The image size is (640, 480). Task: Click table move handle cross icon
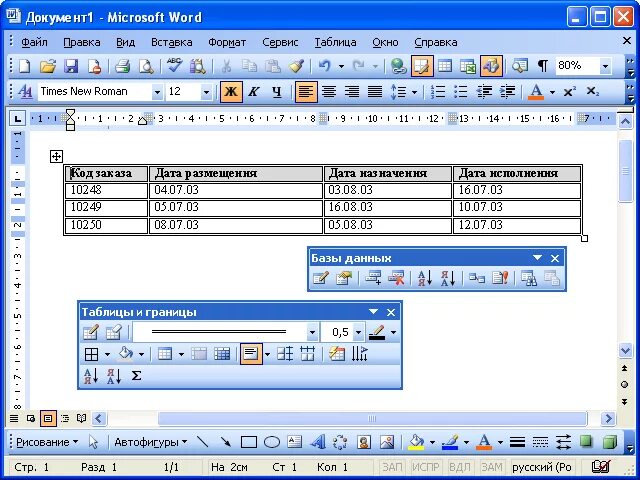(x=56, y=156)
